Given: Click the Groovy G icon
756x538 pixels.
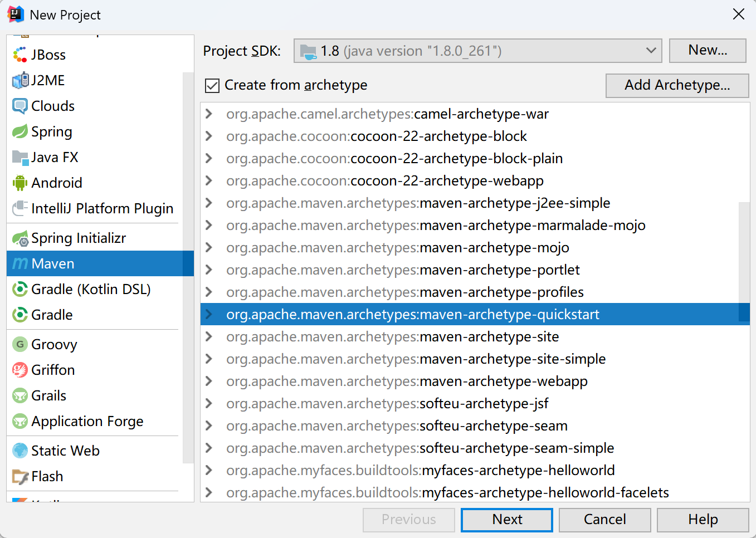Looking at the screenshot, I should [20, 344].
